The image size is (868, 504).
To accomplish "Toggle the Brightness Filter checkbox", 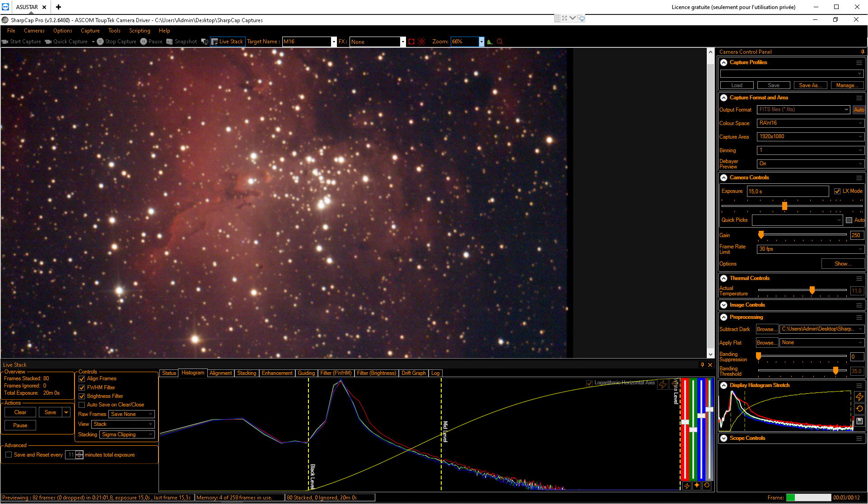I will click(82, 396).
